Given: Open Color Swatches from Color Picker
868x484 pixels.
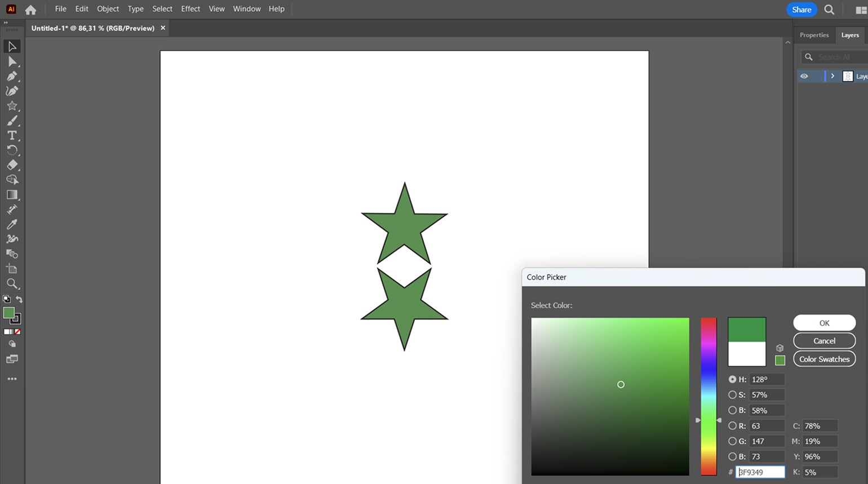Looking at the screenshot, I should (824, 359).
